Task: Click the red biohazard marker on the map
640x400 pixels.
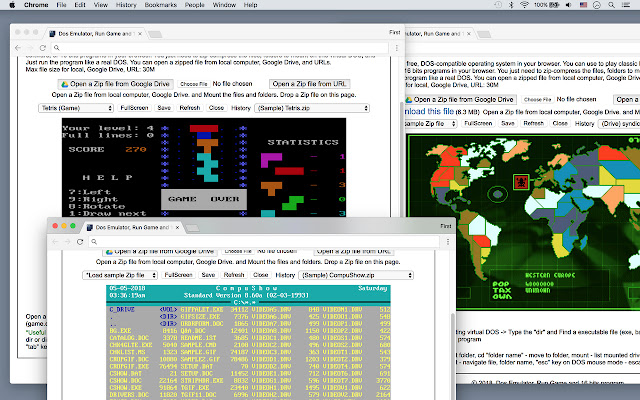Action: (520, 182)
